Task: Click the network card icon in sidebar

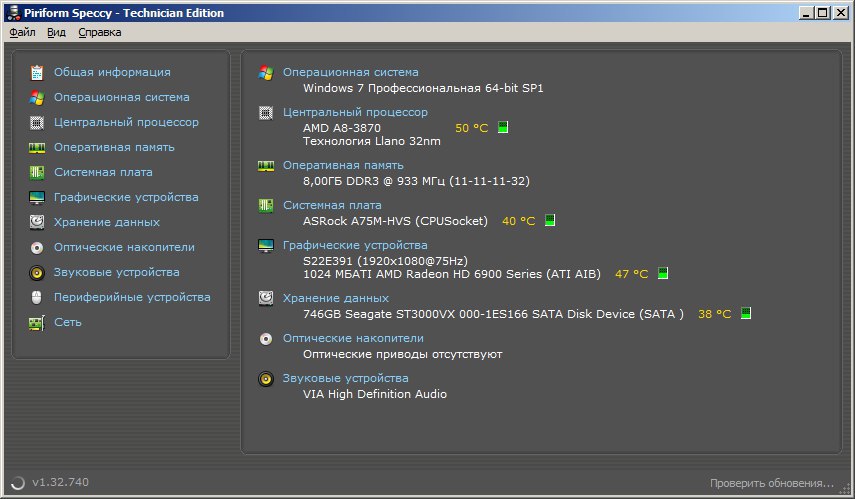Action: pyautogui.click(x=37, y=323)
